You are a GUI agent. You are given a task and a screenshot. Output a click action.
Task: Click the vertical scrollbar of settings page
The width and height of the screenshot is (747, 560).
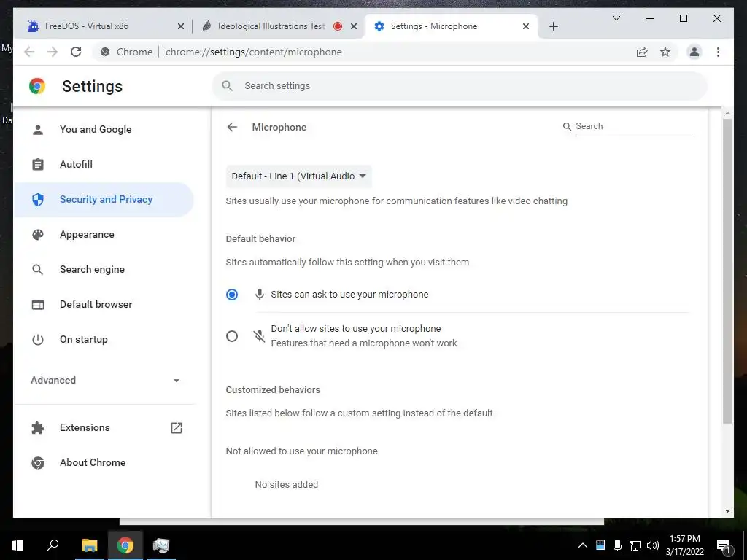click(727, 271)
